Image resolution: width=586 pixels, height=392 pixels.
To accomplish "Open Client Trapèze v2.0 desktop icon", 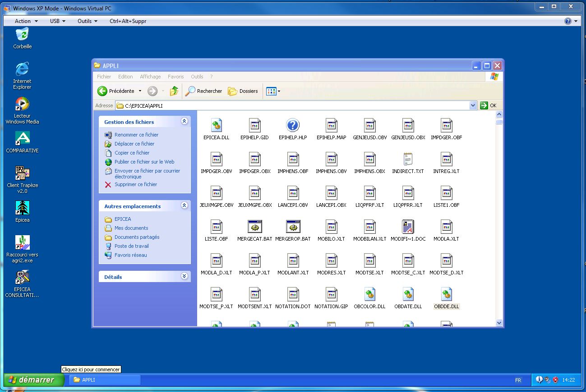I will tap(22, 173).
